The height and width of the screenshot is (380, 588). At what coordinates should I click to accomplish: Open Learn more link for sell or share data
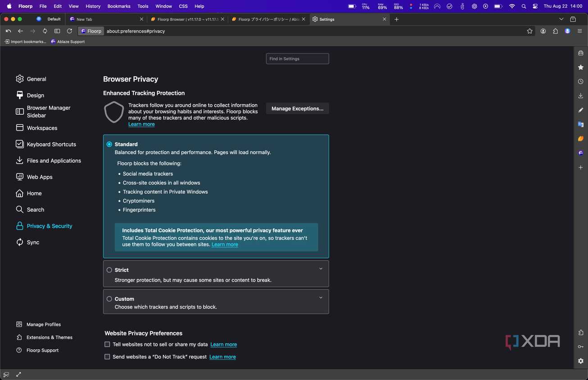point(224,344)
